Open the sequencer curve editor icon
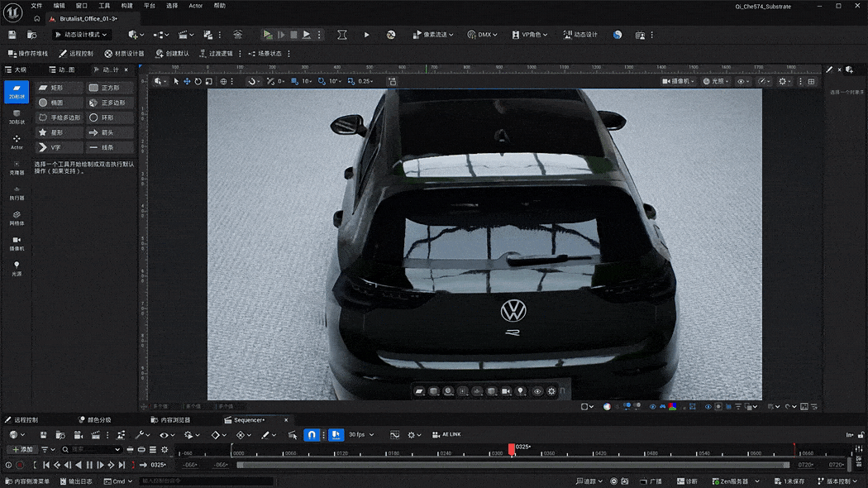This screenshot has width=868, height=488. pos(394,435)
